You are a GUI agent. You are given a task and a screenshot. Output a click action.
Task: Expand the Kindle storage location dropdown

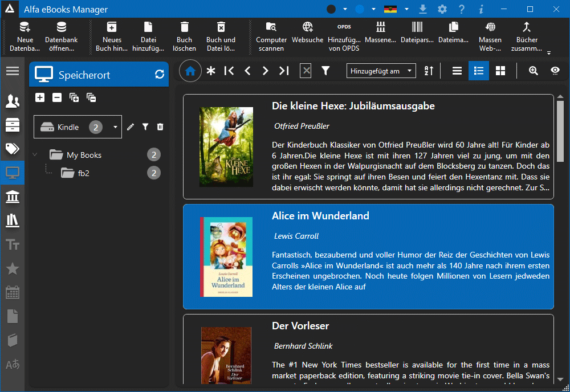115,127
